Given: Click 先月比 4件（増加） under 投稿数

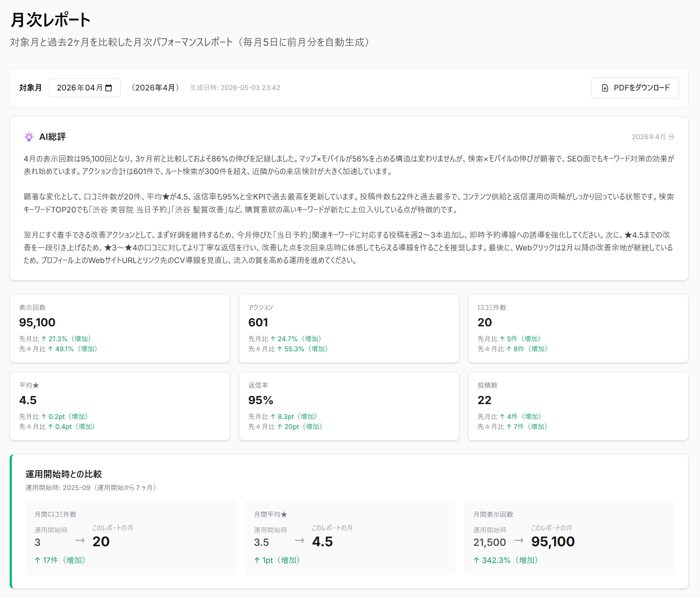Looking at the screenshot, I should [x=510, y=416].
